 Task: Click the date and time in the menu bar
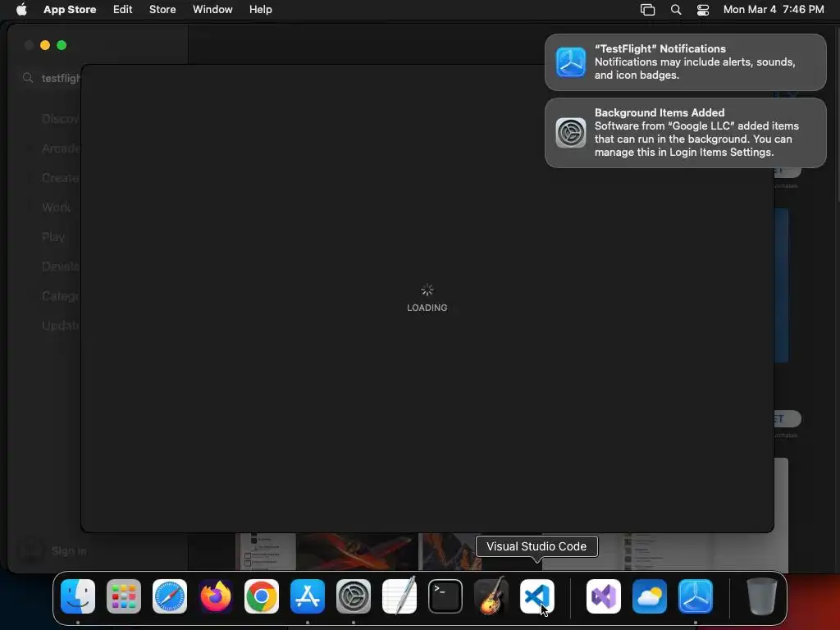(774, 10)
